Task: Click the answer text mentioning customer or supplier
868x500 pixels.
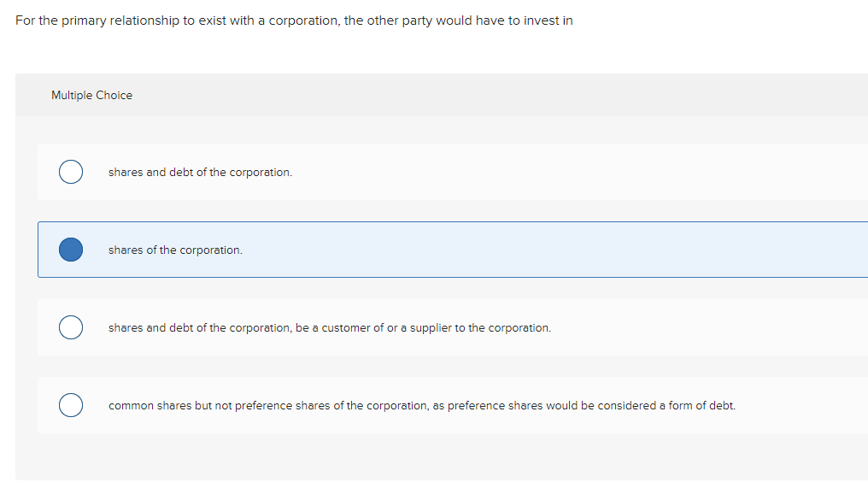Action: click(x=329, y=328)
